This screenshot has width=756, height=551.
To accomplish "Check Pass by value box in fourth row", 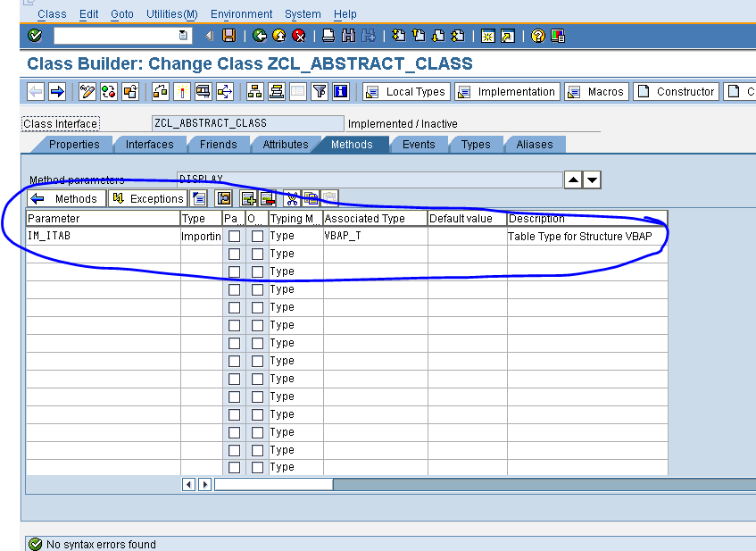I will click(235, 289).
